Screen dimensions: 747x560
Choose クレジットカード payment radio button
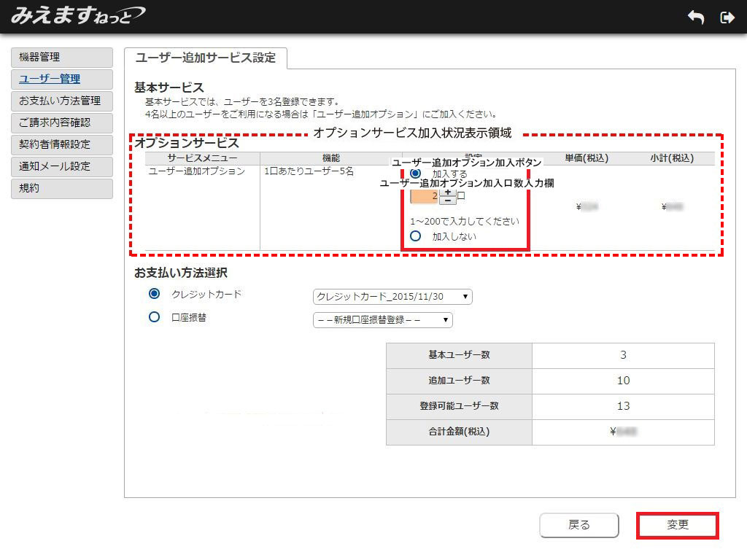click(x=154, y=294)
